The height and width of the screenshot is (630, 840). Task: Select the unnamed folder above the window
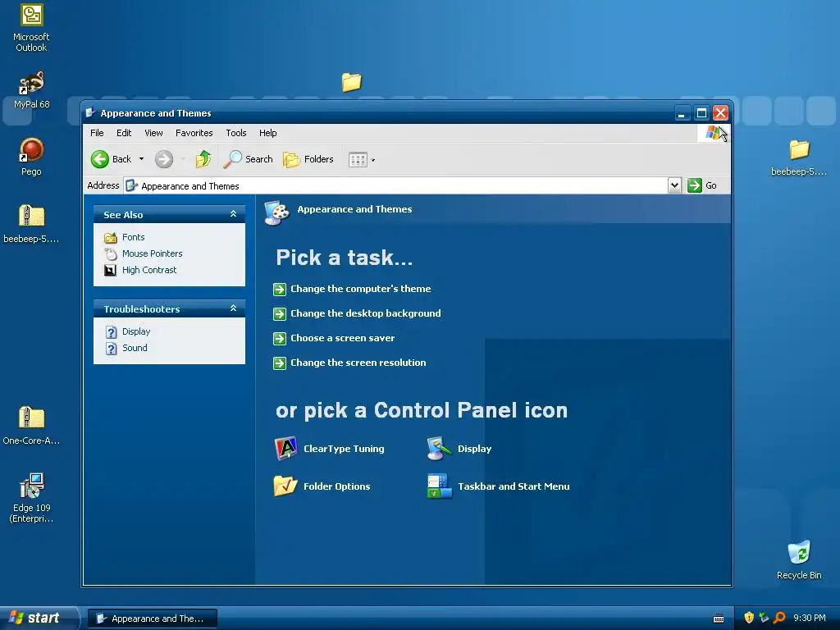click(x=351, y=82)
